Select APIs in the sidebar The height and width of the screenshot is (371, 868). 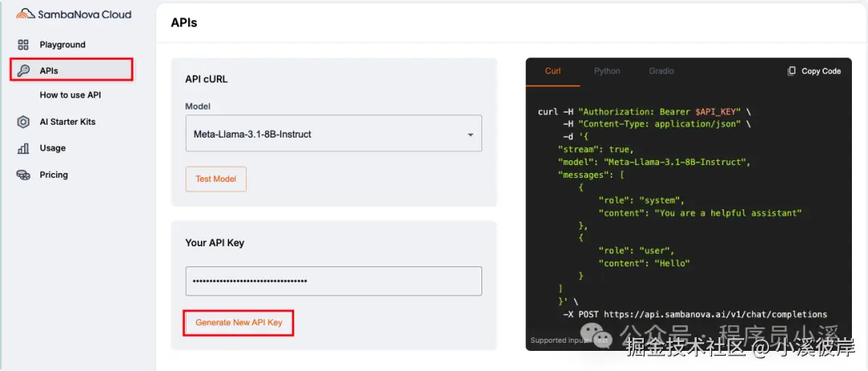pos(72,71)
